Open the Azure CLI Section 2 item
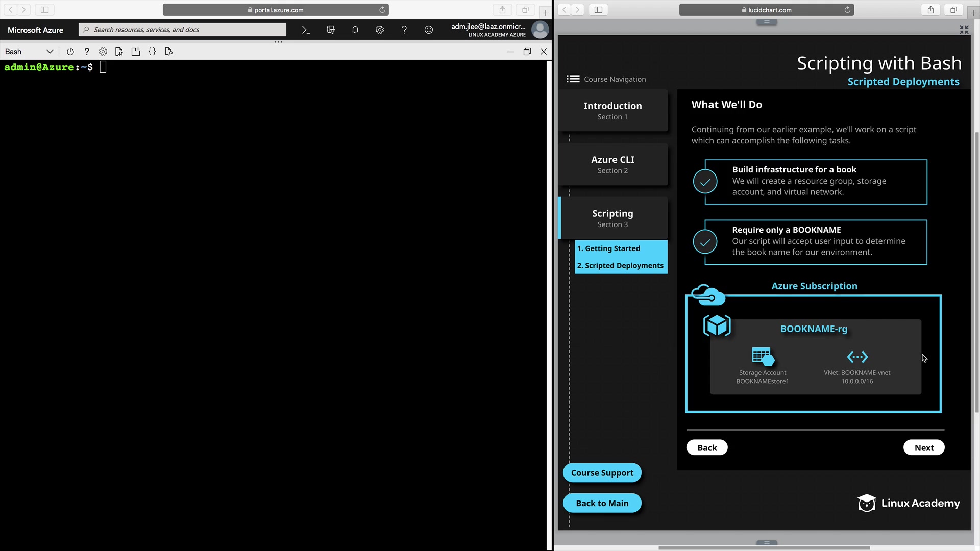Viewport: 980px width, 551px height. [x=612, y=164]
